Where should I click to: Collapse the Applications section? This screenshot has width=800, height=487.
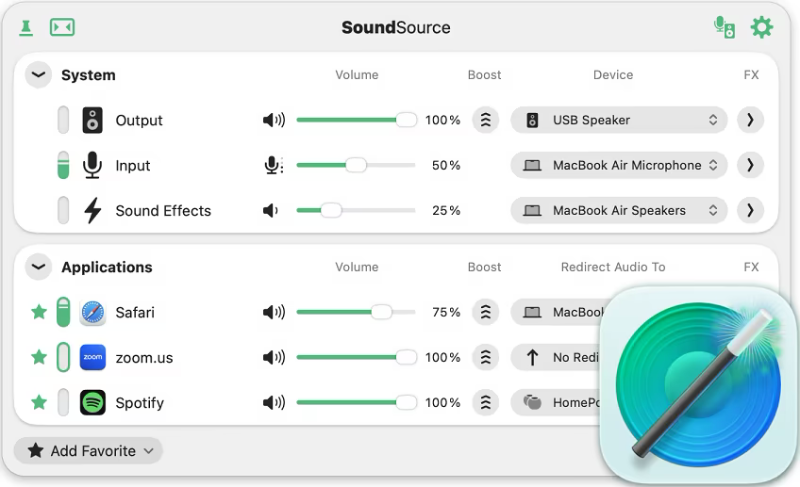tap(38, 267)
